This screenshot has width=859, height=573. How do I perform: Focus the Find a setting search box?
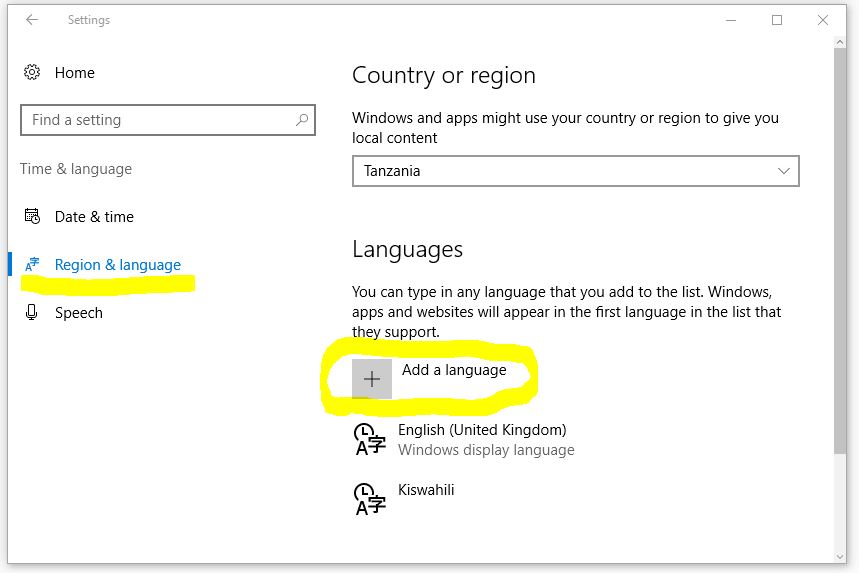(168, 120)
